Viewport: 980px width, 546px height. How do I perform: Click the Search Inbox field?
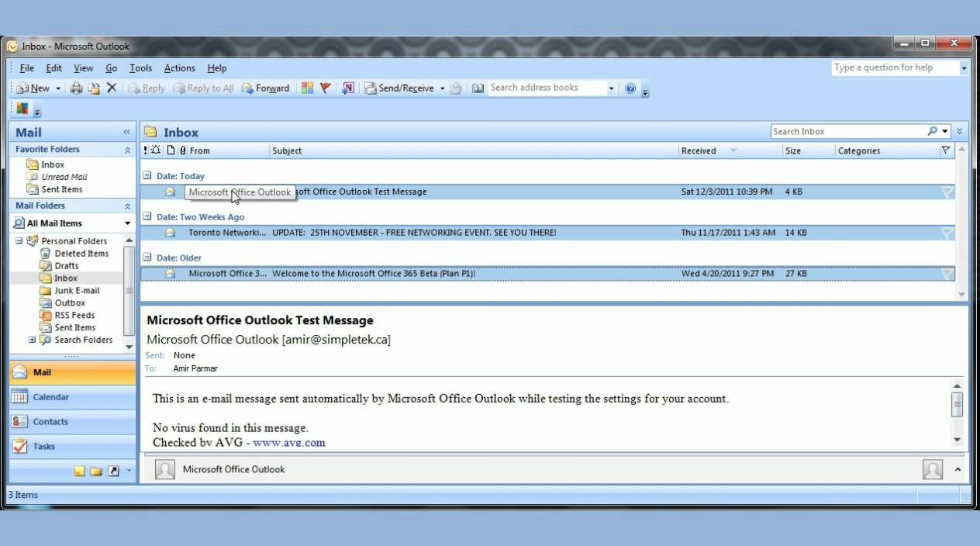coord(848,132)
